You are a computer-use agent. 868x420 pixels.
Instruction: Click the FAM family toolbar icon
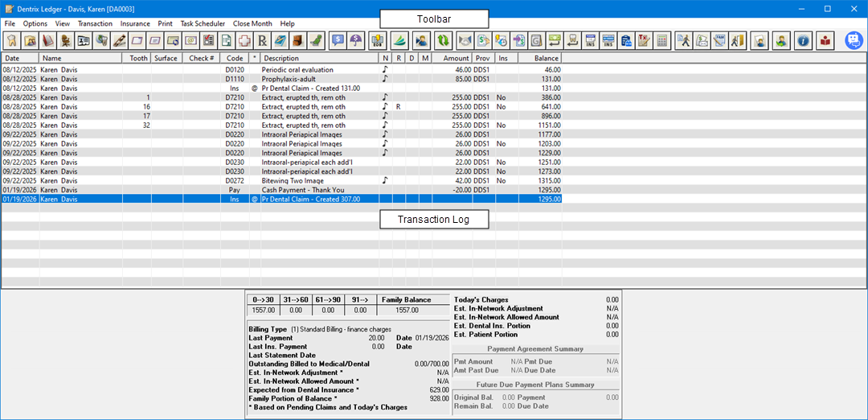coord(719,40)
